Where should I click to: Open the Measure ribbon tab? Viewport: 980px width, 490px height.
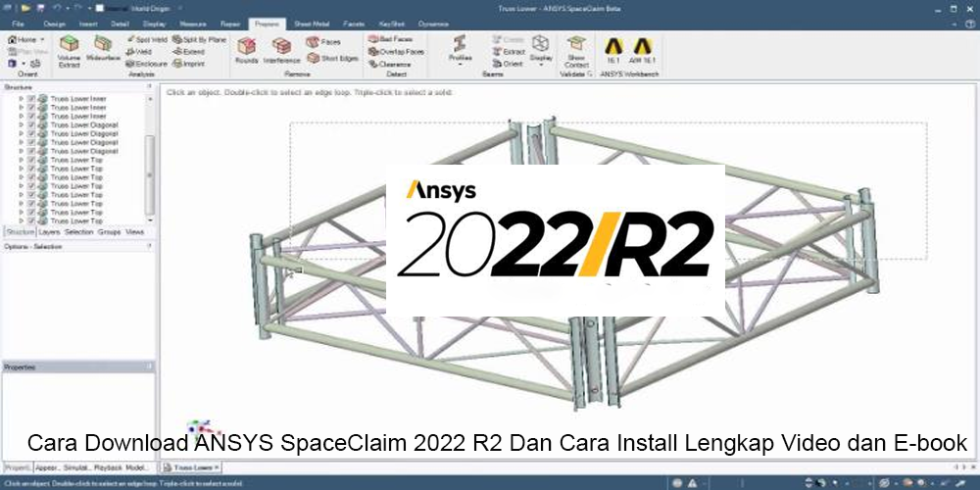(192, 24)
